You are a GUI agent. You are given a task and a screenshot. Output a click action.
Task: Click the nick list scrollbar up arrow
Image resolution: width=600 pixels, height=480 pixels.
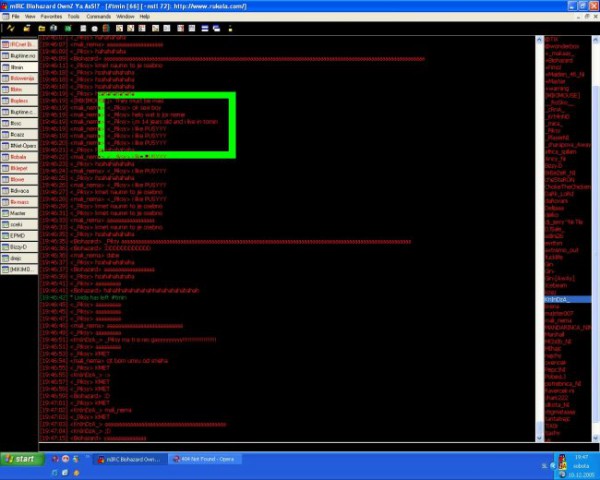595,39
